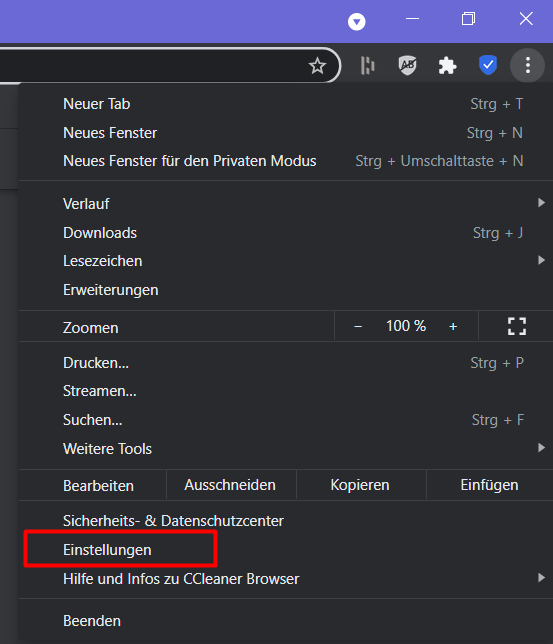Expand the Lesezeichen submenu
Viewport: 553px width, 644px height.
tap(286, 261)
